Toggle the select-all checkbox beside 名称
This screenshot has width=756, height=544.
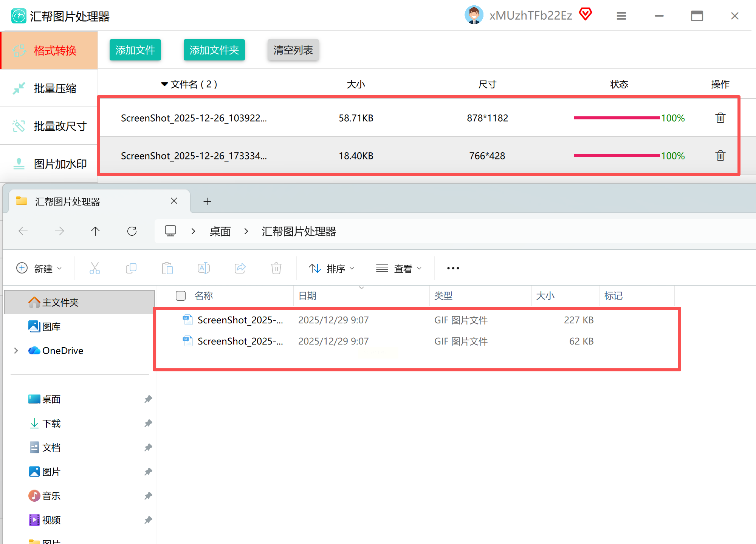click(x=181, y=296)
